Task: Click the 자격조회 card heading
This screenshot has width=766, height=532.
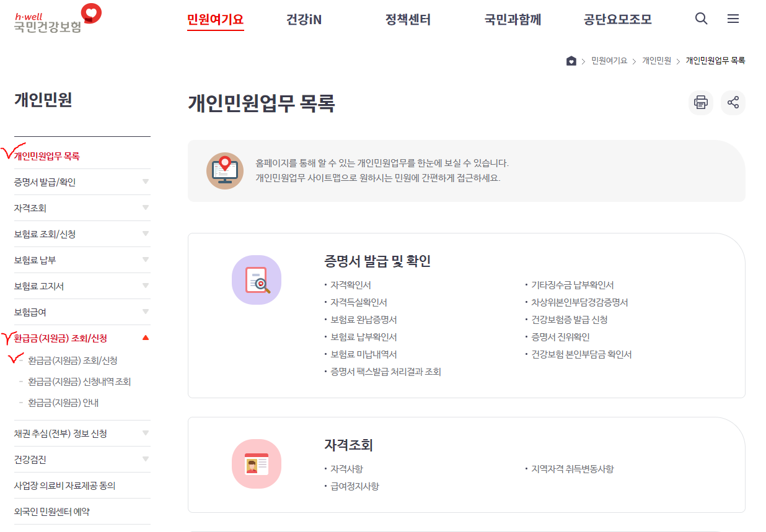Action: point(348,445)
